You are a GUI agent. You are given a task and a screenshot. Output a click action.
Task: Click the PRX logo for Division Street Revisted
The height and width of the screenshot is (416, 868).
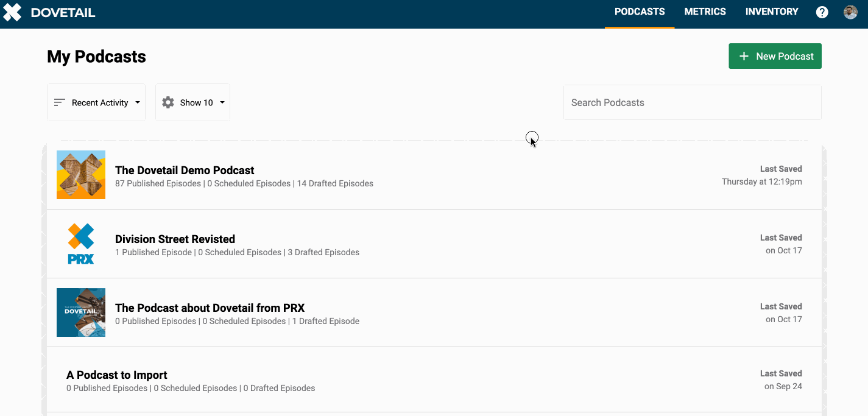(x=81, y=244)
